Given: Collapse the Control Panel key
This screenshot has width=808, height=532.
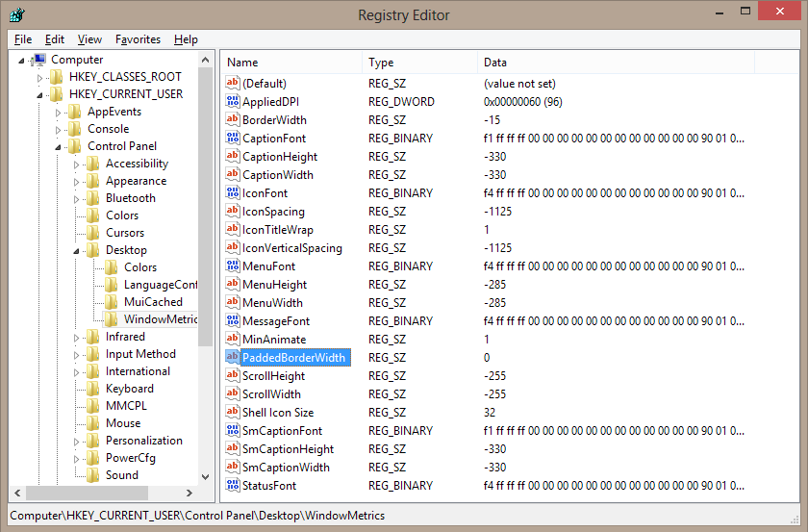Looking at the screenshot, I should 59,147.
